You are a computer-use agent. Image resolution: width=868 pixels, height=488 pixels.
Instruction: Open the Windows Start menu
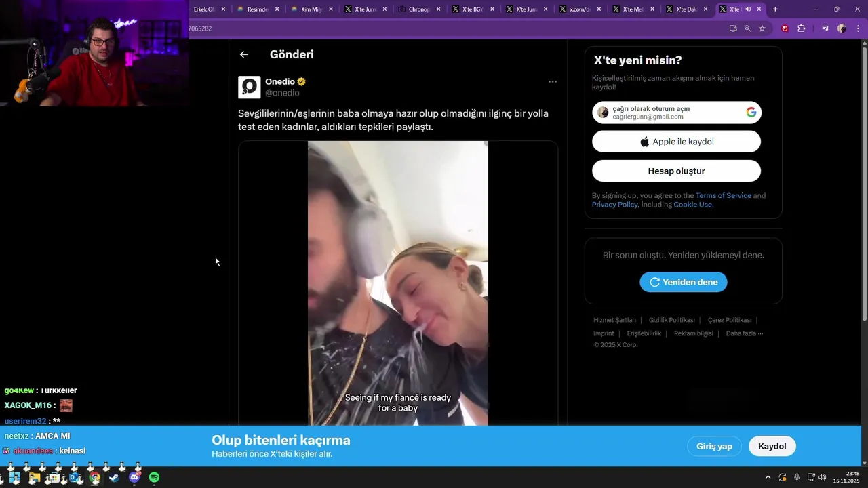click(14, 478)
